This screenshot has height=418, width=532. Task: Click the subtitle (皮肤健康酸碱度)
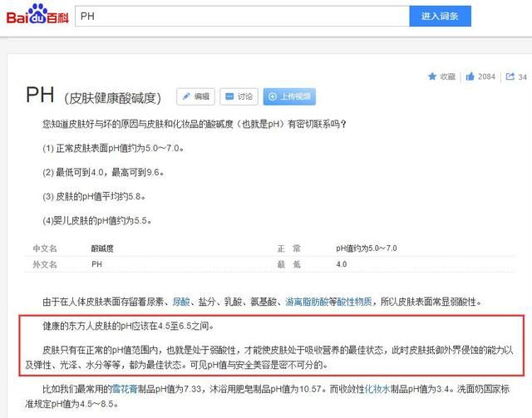112,98
